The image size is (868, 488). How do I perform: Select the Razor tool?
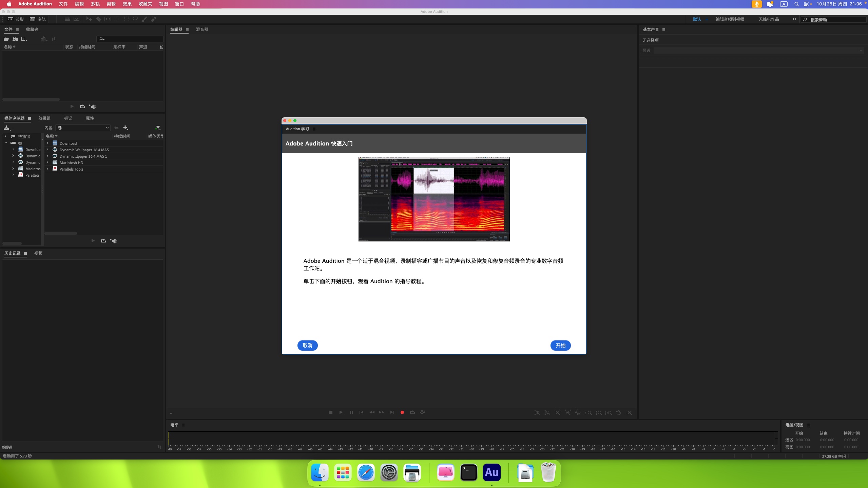click(x=99, y=19)
